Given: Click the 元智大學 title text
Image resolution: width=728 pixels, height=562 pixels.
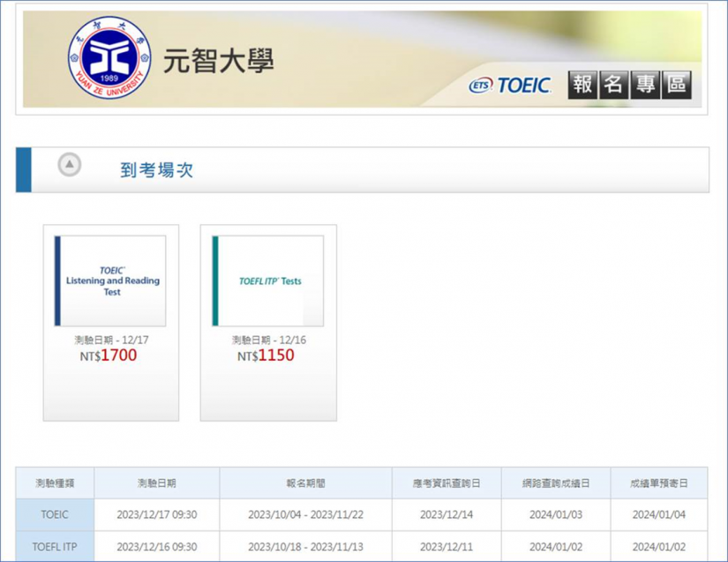Looking at the screenshot, I should pos(219,61).
